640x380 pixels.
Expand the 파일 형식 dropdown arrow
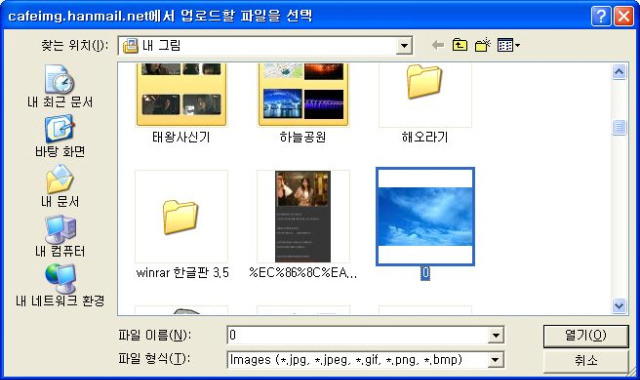point(496,360)
